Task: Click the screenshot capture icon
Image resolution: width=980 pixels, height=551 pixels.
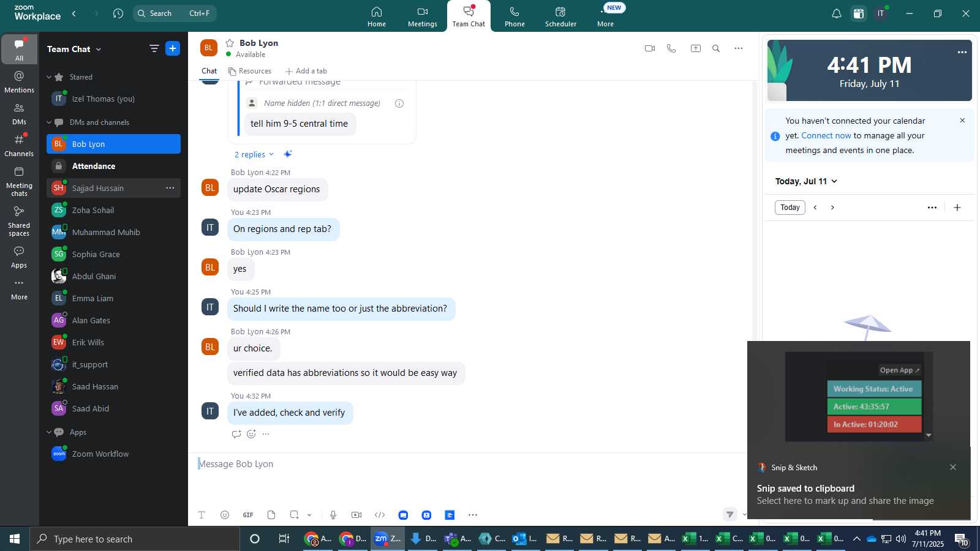Action: click(x=295, y=515)
